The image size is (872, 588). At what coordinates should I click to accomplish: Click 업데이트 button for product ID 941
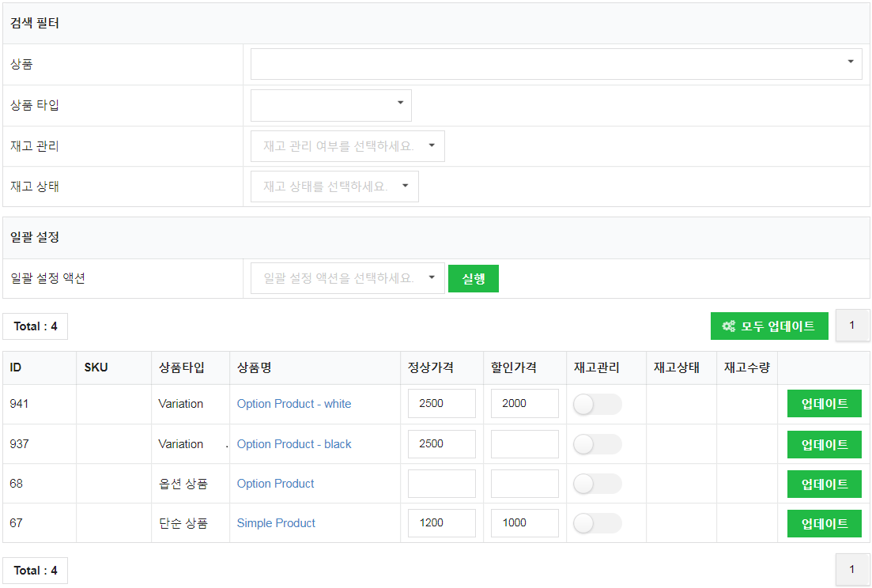tap(824, 404)
